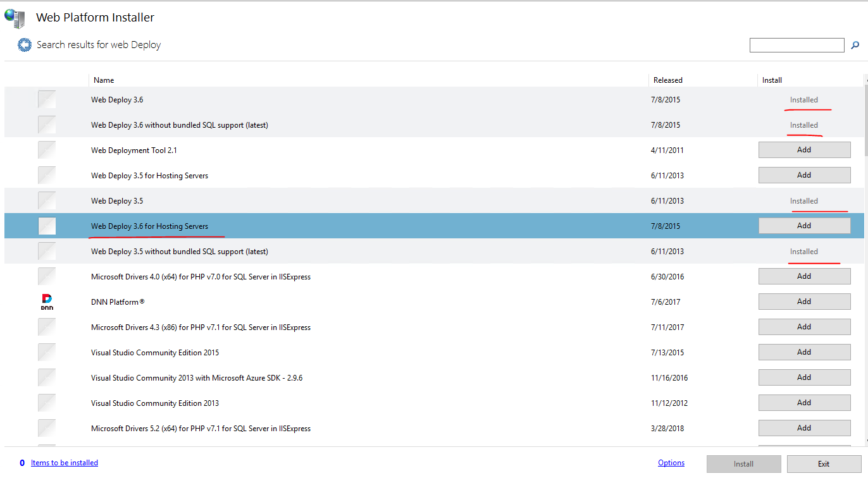Click icon of Visual Studio Community 2013 Azure SDK
Image resolution: width=868 pixels, height=483 pixels.
(47, 377)
